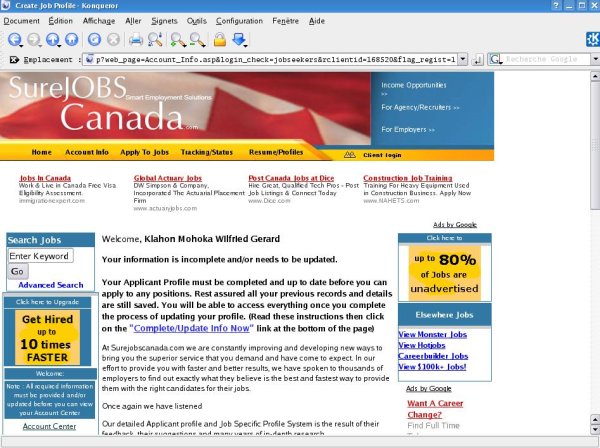This screenshot has width=600, height=448.
Task: Click the Get Hired 10 times FASTER banner
Action: 47,337
